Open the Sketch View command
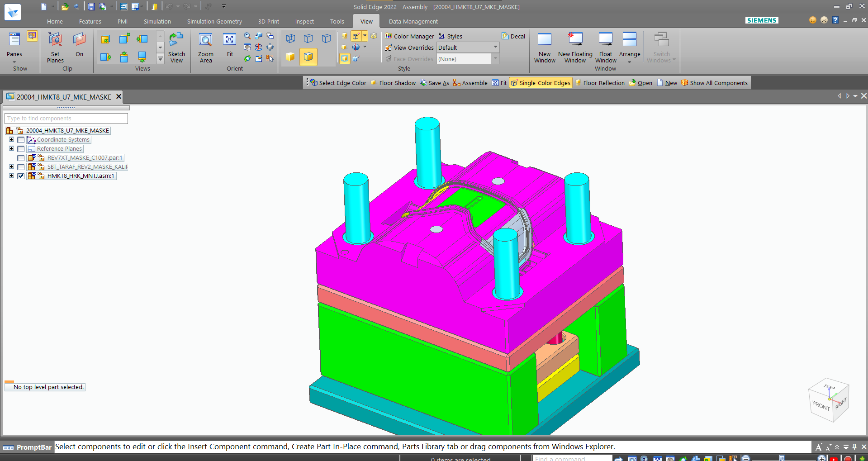Image resolution: width=868 pixels, height=461 pixels. [176, 48]
